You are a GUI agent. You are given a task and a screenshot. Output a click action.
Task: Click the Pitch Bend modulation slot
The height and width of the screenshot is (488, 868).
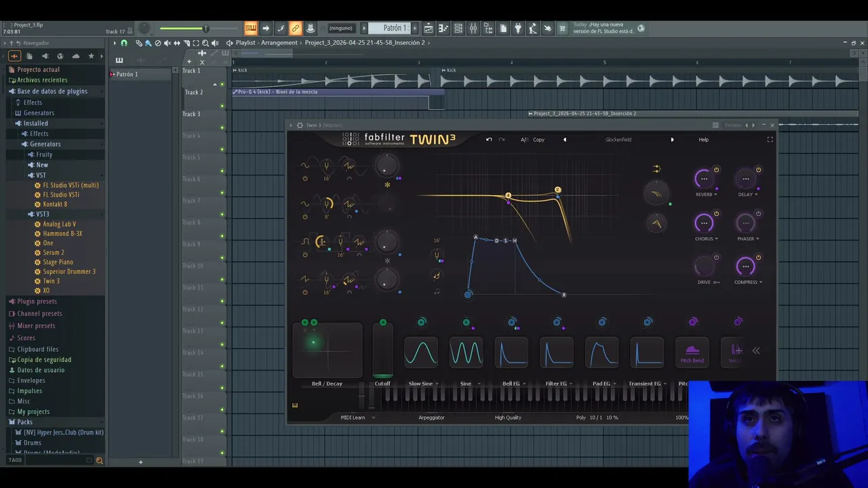692,352
